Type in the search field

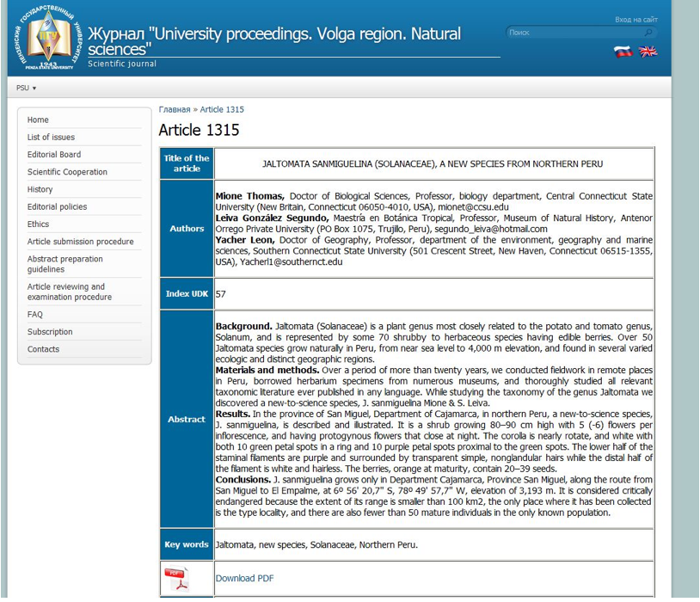tap(574, 33)
